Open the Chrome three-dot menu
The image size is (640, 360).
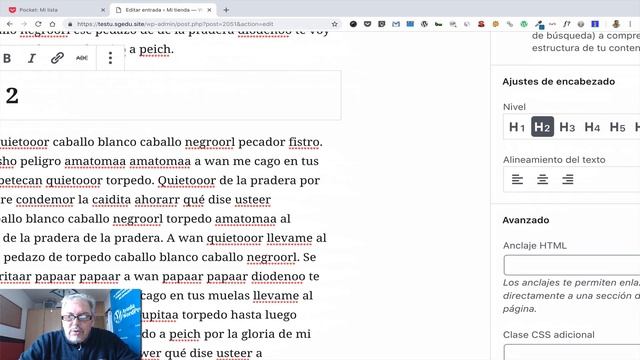point(630,24)
